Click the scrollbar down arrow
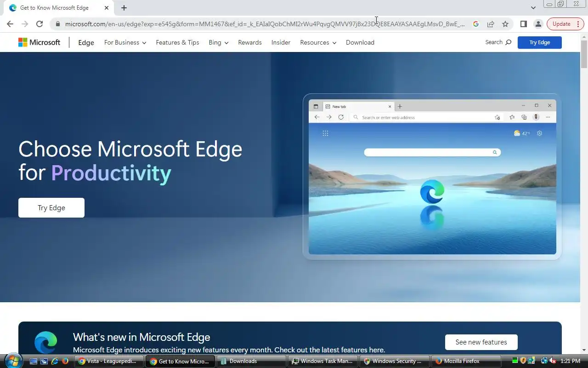The width and height of the screenshot is (588, 368). (x=584, y=350)
